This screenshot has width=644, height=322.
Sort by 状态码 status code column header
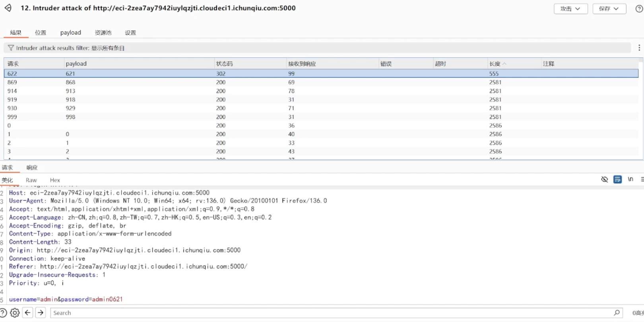(250, 64)
